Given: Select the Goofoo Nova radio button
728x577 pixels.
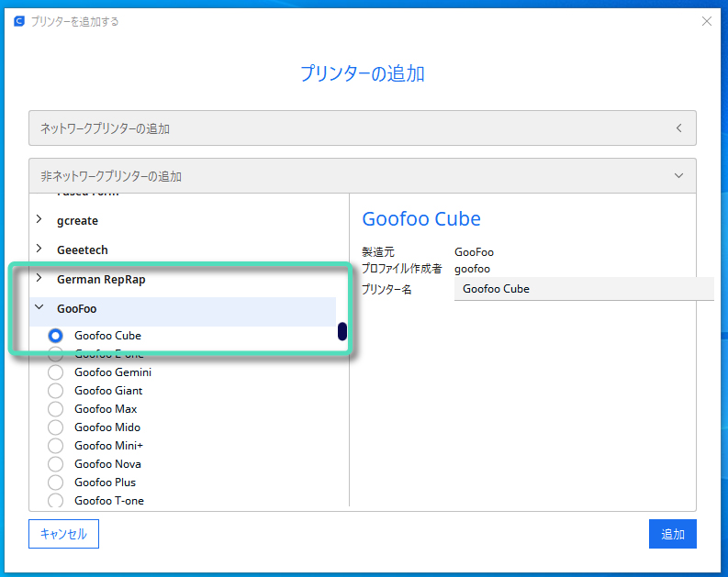Looking at the screenshot, I should point(56,464).
